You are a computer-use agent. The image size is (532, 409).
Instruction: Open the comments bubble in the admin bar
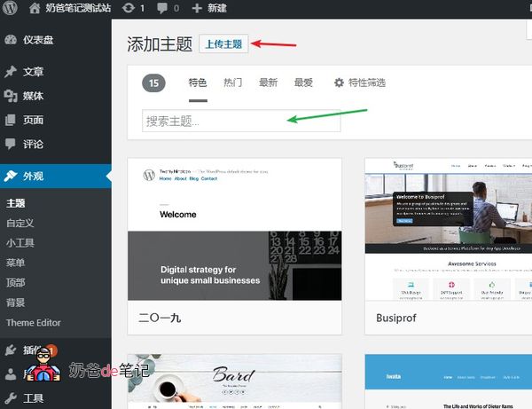pos(162,8)
